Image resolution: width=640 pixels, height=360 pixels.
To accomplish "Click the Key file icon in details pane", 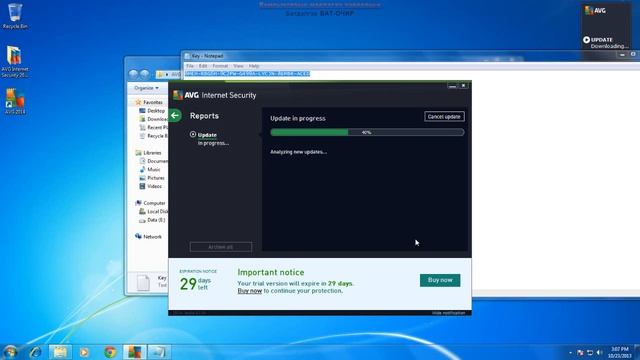I will tap(143, 282).
